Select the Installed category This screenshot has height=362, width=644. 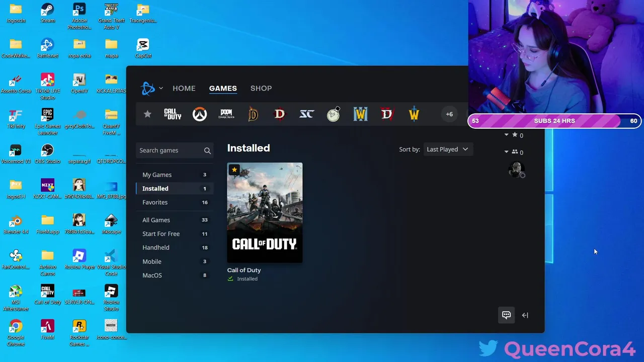pos(175,189)
